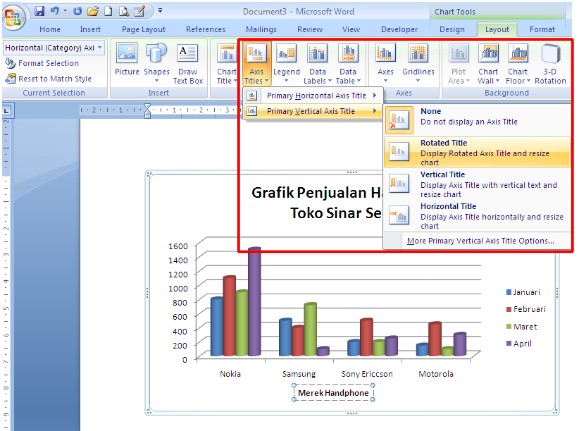Click April legend entry
Viewport: 579px width, 431px height.
pyautogui.click(x=519, y=343)
